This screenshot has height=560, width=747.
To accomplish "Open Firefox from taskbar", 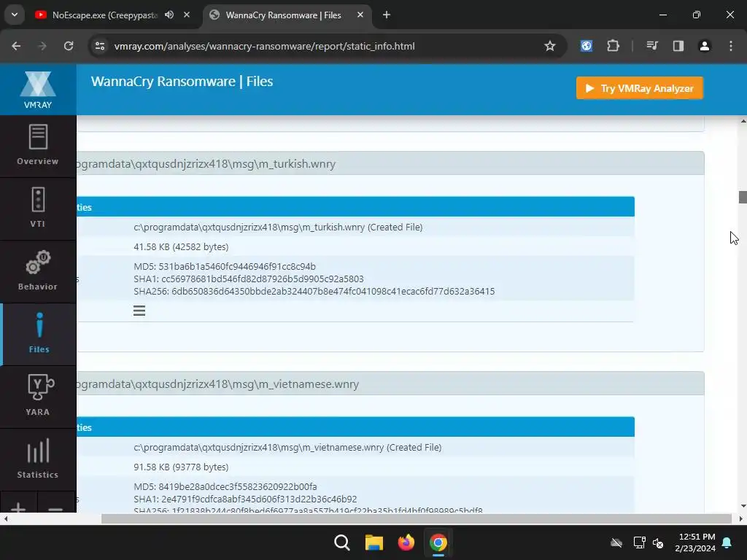I will coord(406,542).
